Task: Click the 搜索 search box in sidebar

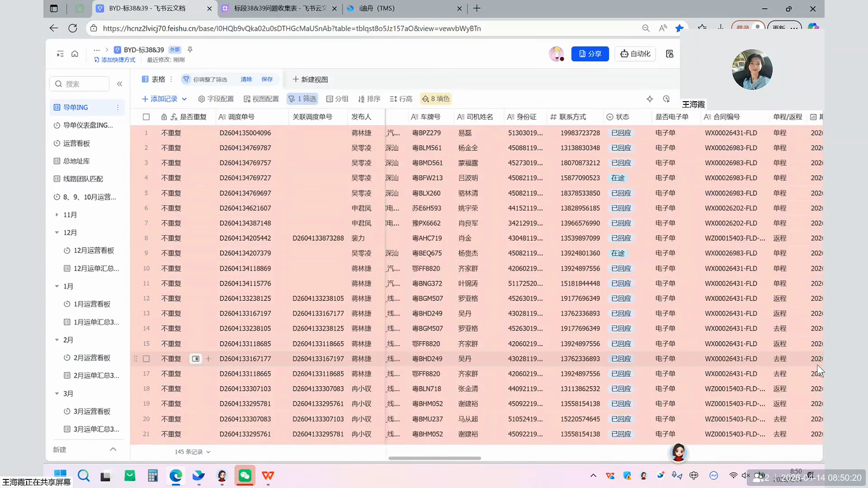Action: (x=80, y=84)
